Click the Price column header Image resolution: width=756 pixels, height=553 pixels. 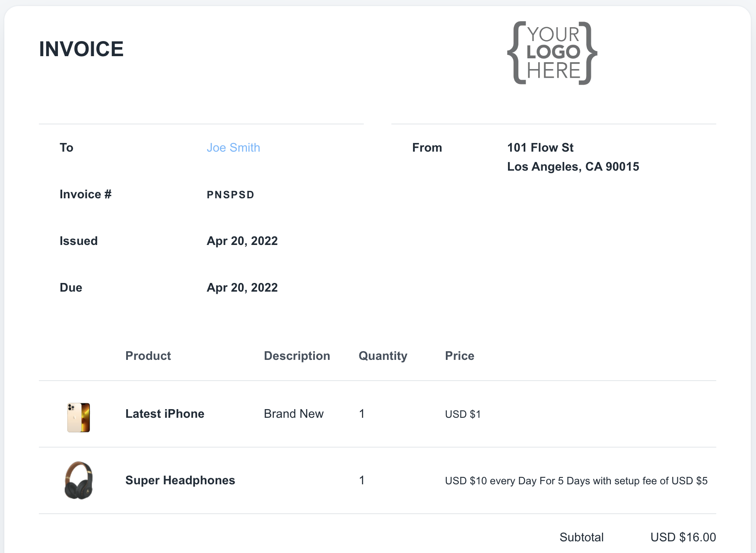460,356
